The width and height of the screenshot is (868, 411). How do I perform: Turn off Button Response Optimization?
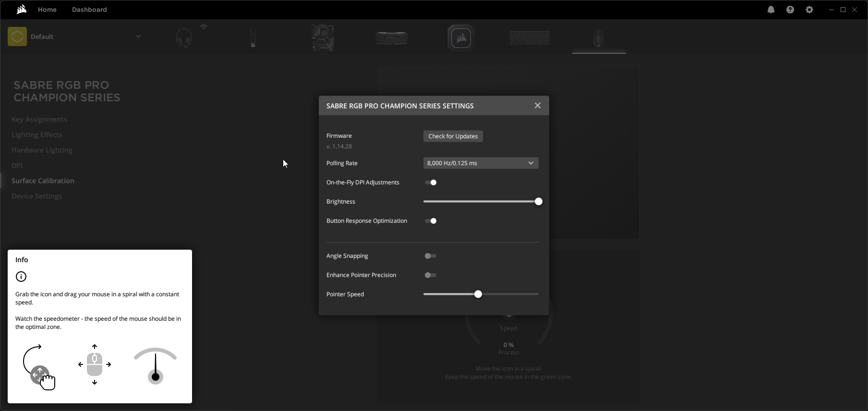pos(431,221)
